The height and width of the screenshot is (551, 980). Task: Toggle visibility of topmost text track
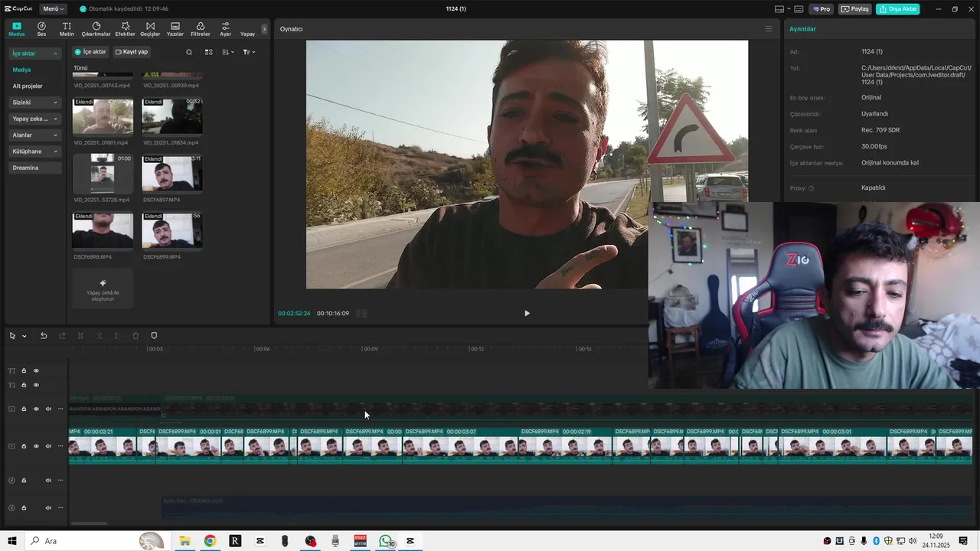click(36, 371)
